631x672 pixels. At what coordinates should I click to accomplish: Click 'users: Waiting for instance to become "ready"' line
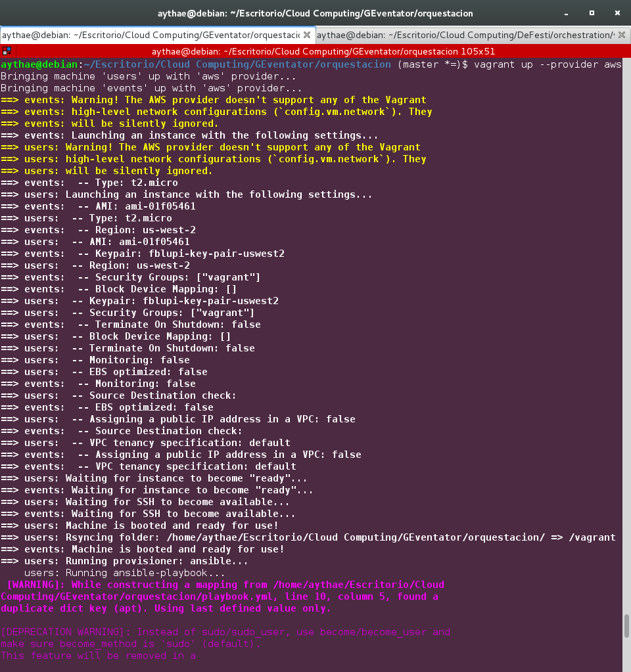pos(154,478)
